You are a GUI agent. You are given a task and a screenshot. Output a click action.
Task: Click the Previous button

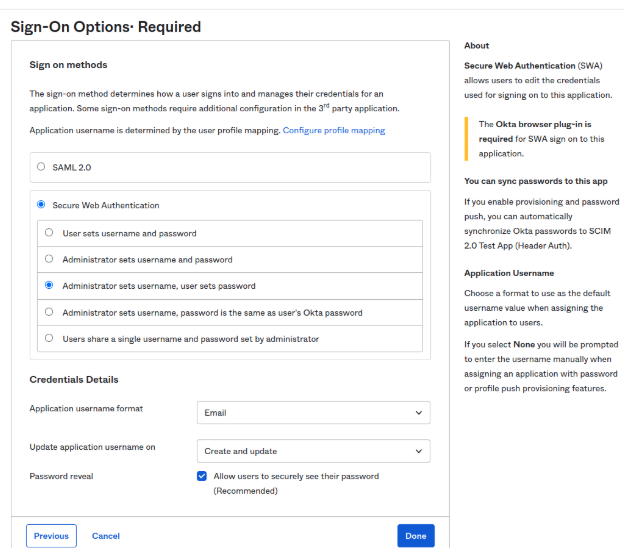tap(51, 536)
